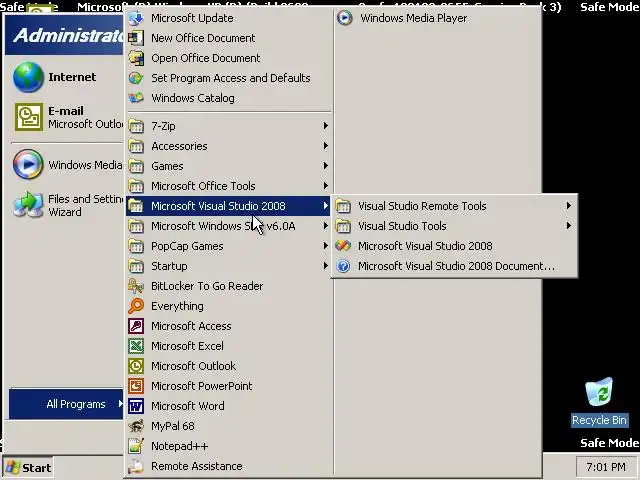Click the BitLocker To Go Reader key icon
Image resolution: width=640 pixels, height=480 pixels.
click(x=136, y=286)
